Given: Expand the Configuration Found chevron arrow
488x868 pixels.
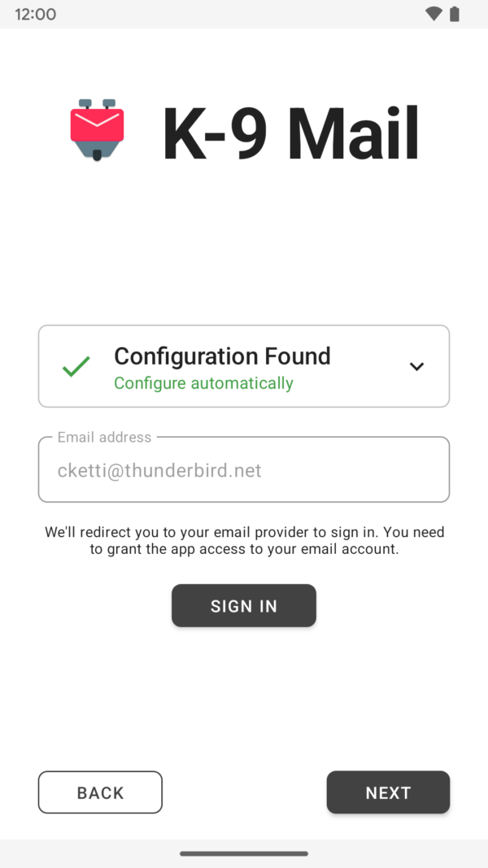Looking at the screenshot, I should pyautogui.click(x=416, y=366).
